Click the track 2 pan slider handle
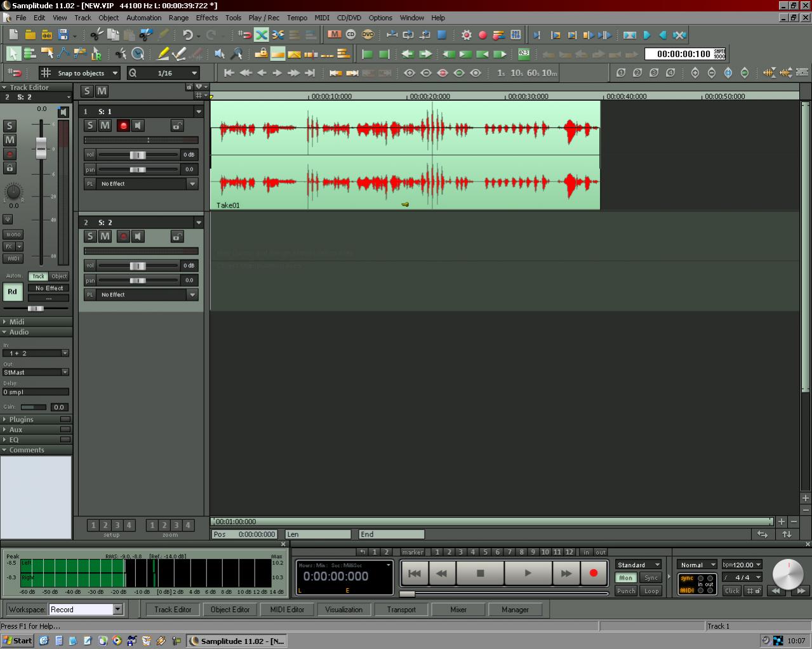 coord(138,280)
